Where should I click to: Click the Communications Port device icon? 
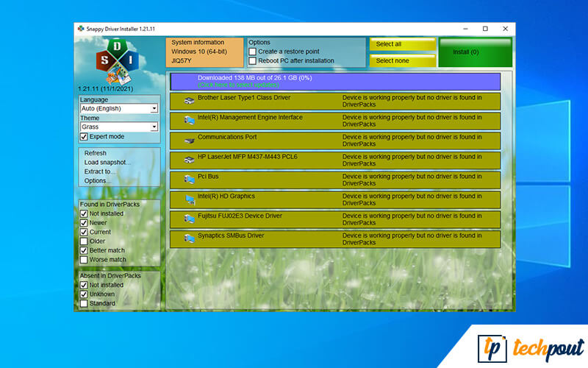pos(190,140)
